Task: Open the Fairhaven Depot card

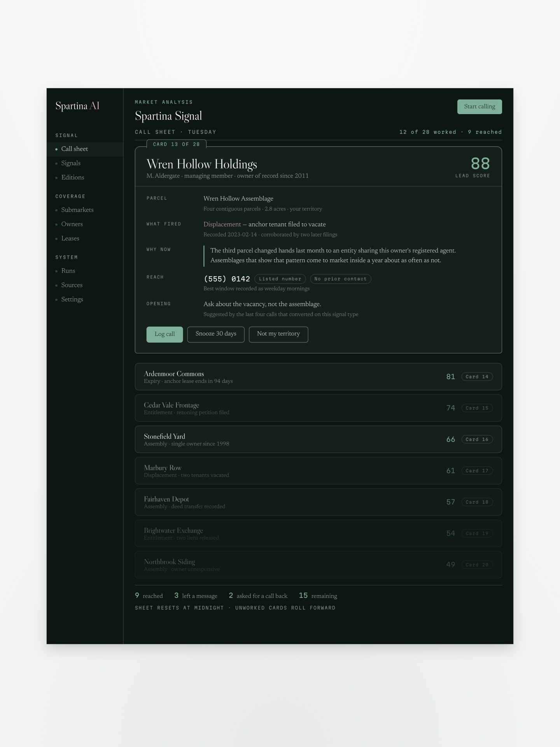Action: tap(318, 502)
